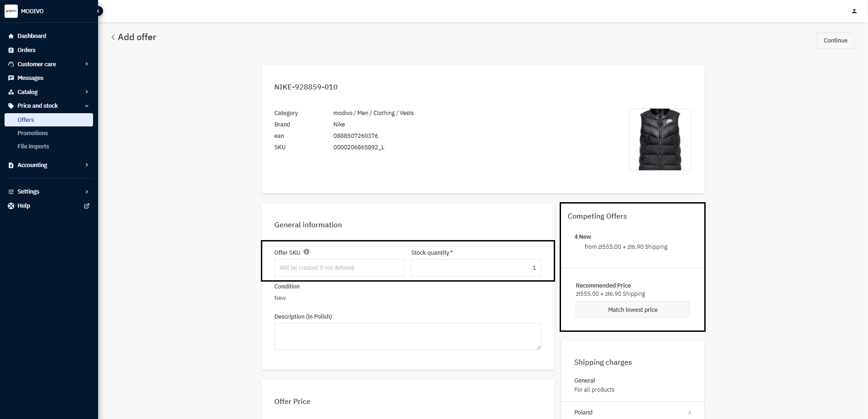Image resolution: width=868 pixels, height=419 pixels.
Task: Click the Offer SKU input field
Action: [339, 268]
